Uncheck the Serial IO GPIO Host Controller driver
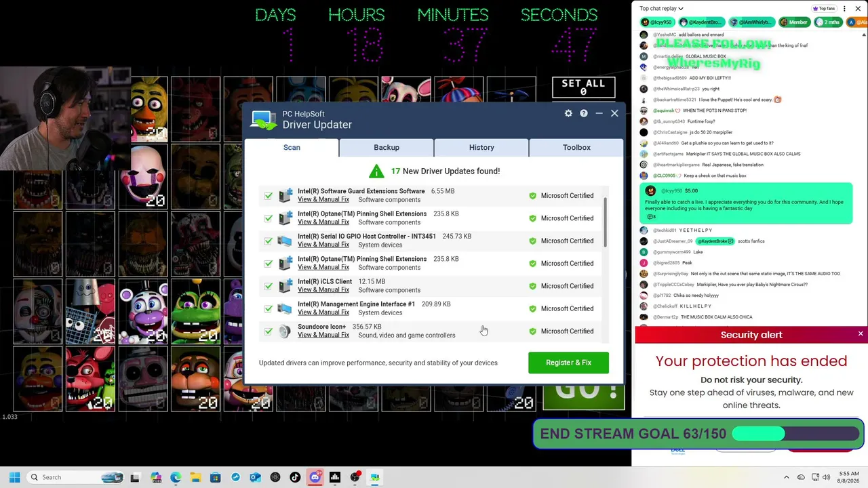Screen dimensions: 868x488 [269, 241]
